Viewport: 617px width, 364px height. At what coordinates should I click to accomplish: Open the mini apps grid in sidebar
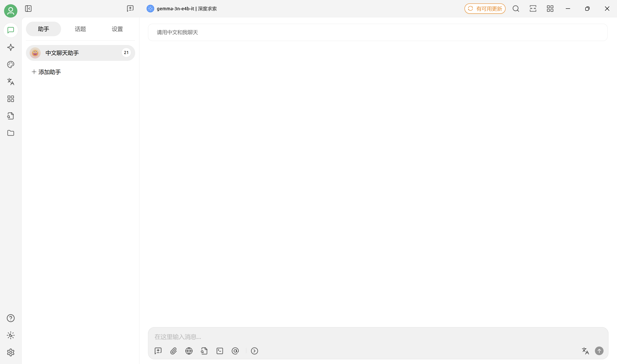[x=10, y=99]
